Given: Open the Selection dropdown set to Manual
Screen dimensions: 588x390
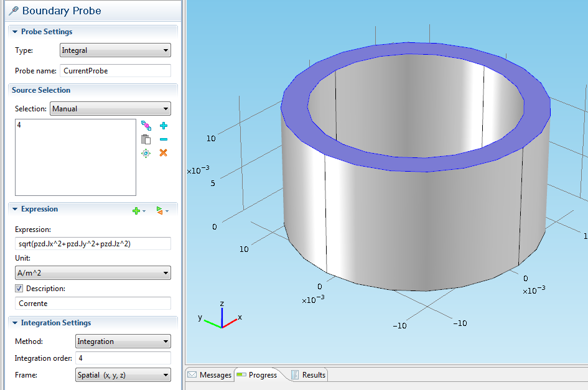Looking at the screenshot, I should (x=110, y=109).
